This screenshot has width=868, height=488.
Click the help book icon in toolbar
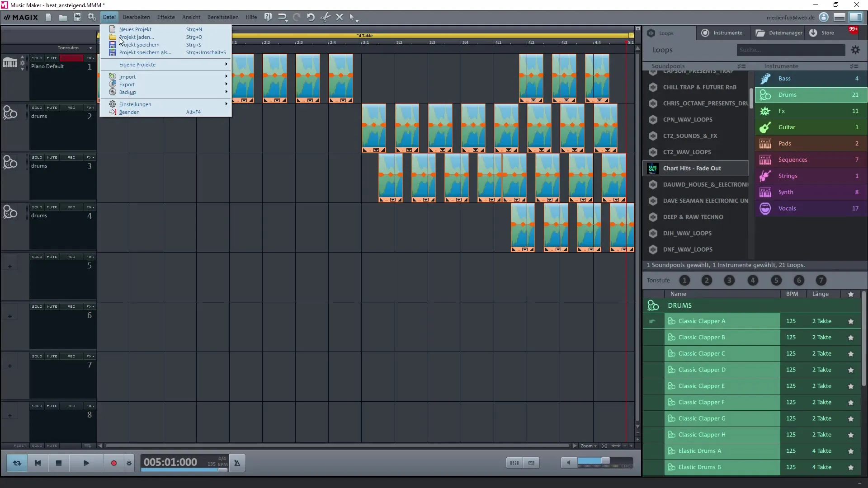tap(268, 17)
